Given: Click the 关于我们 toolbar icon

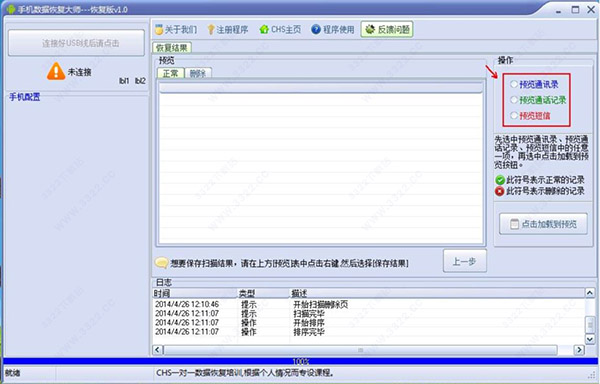Looking at the screenshot, I should click(x=159, y=29).
